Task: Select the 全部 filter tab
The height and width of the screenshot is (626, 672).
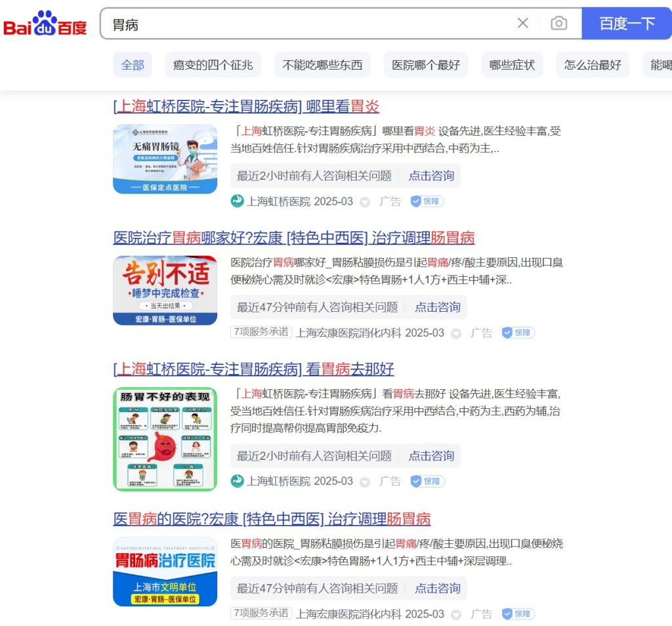Action: coord(133,65)
